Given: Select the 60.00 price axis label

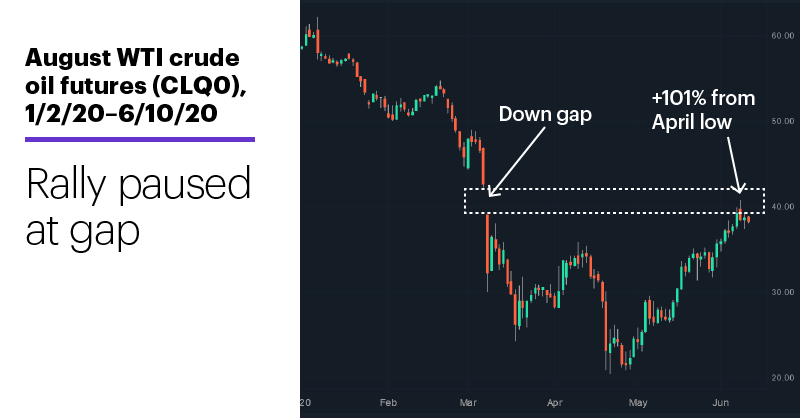Looking at the screenshot, I should click(783, 36).
